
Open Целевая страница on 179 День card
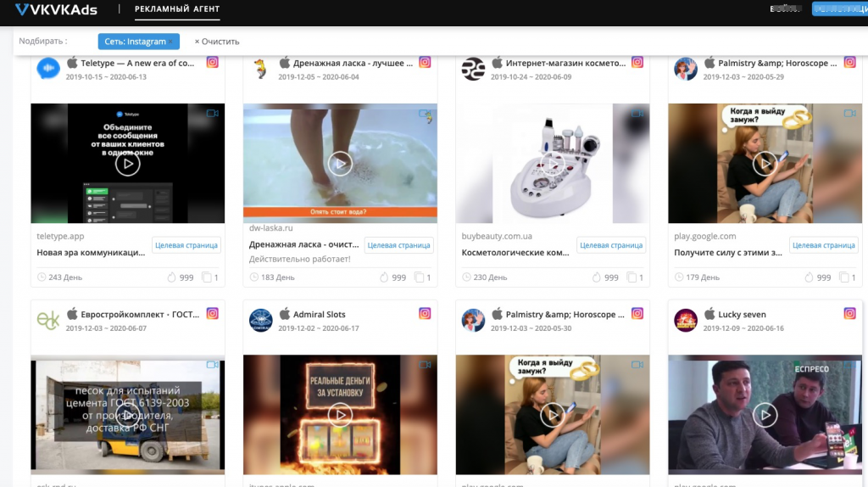coord(824,245)
